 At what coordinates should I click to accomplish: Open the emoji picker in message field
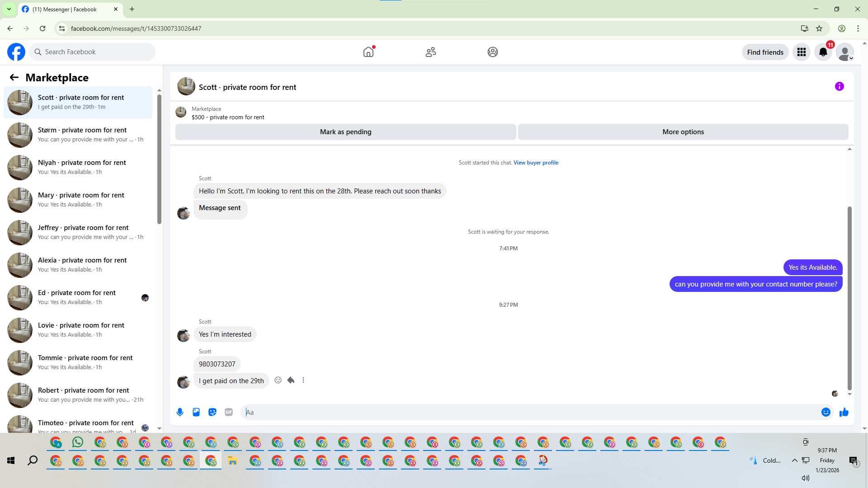pyautogui.click(x=826, y=412)
